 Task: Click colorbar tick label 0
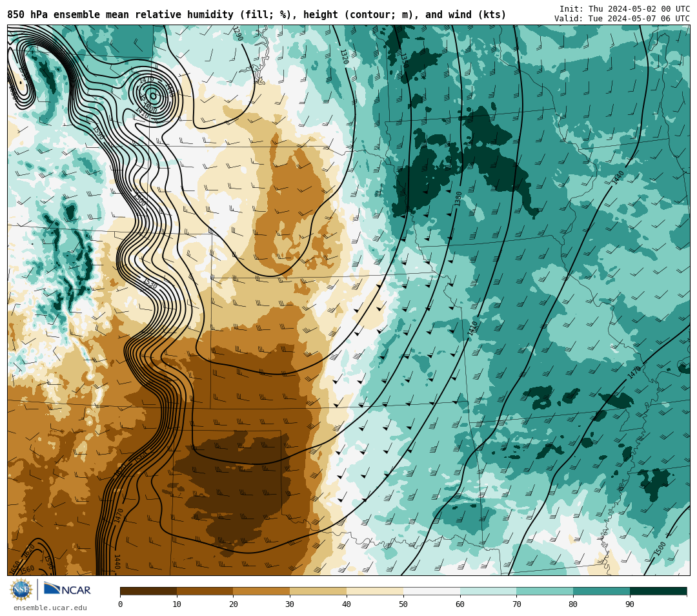[x=121, y=604]
